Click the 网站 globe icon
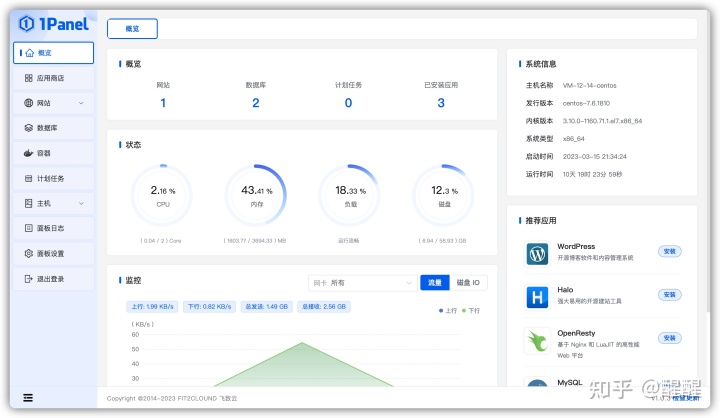Image resolution: width=720 pixels, height=418 pixels. (x=28, y=103)
